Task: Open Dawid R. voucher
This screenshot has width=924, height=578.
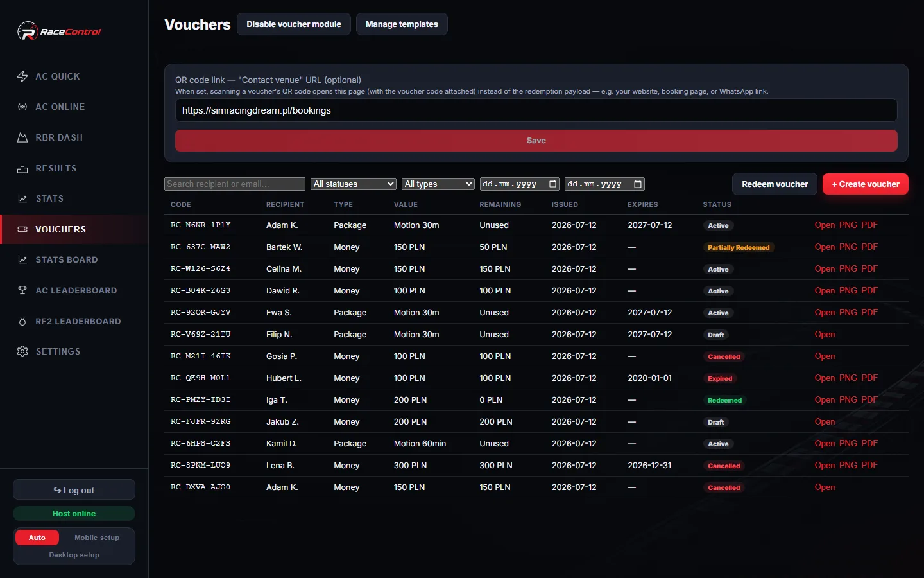Action: click(x=825, y=290)
